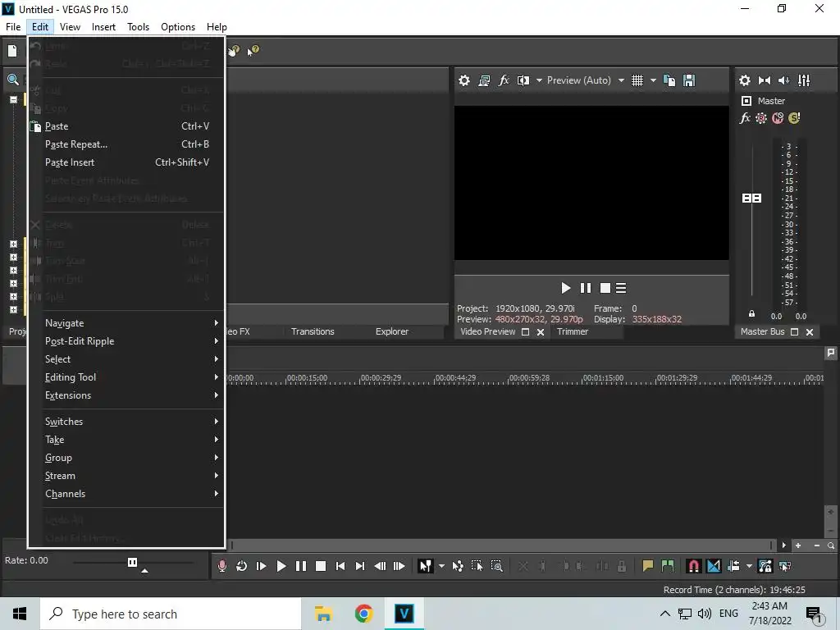Click main transport Play button
840x630 pixels.
tap(281, 566)
